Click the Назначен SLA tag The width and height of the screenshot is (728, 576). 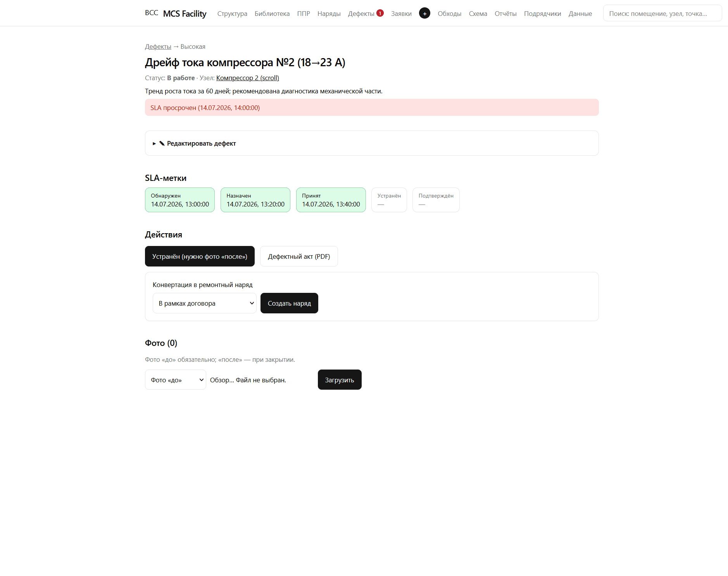[255, 200]
